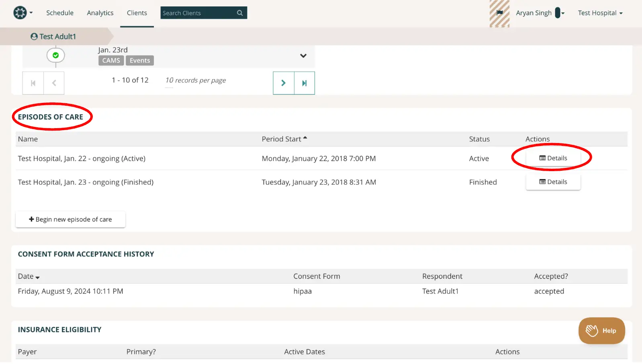Click the search magnifier icon
Screen dimensions: 642x364
pyautogui.click(x=240, y=13)
